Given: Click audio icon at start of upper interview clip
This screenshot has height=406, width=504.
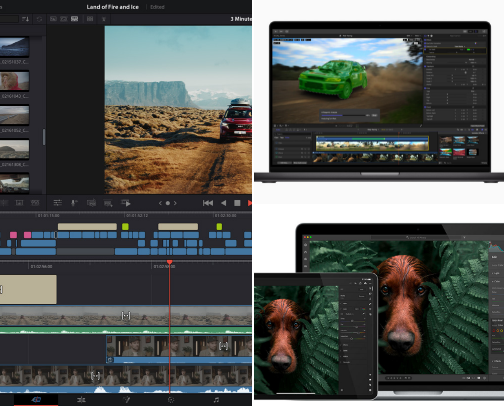Looking at the screenshot, I should coord(110,360).
